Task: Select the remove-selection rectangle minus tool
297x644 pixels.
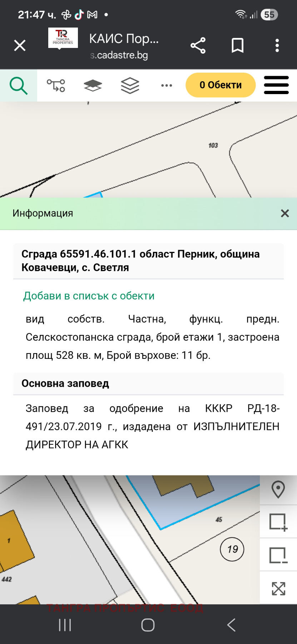Action: click(x=278, y=555)
